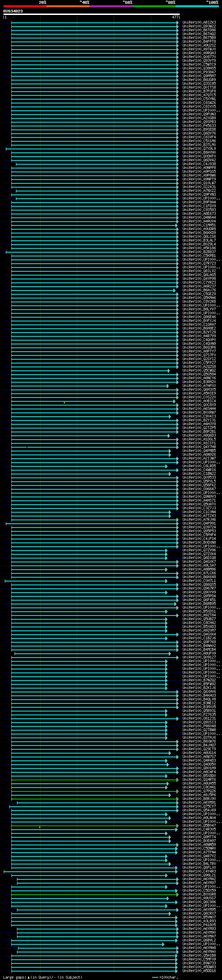222x980 pixels.
Task: Click the white query sequence bar
Action: [91, 14]
